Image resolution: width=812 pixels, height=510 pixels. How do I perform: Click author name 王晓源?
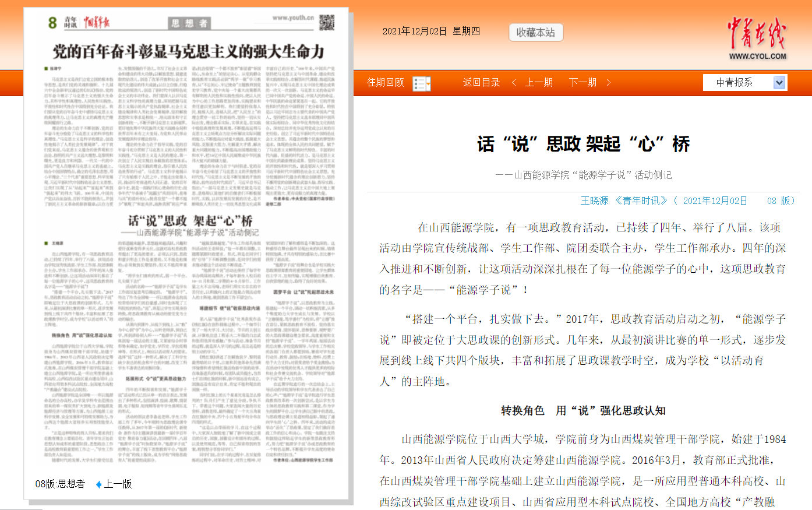pyautogui.click(x=594, y=201)
